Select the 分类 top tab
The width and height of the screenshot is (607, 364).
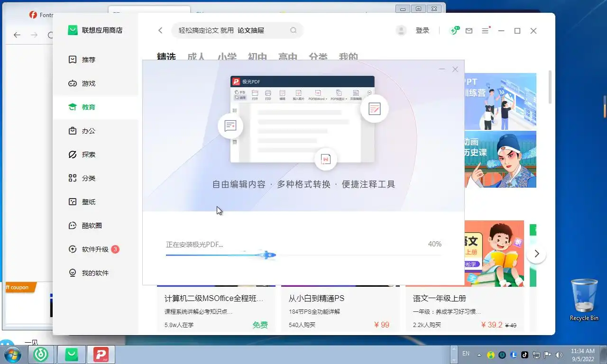coord(318,57)
